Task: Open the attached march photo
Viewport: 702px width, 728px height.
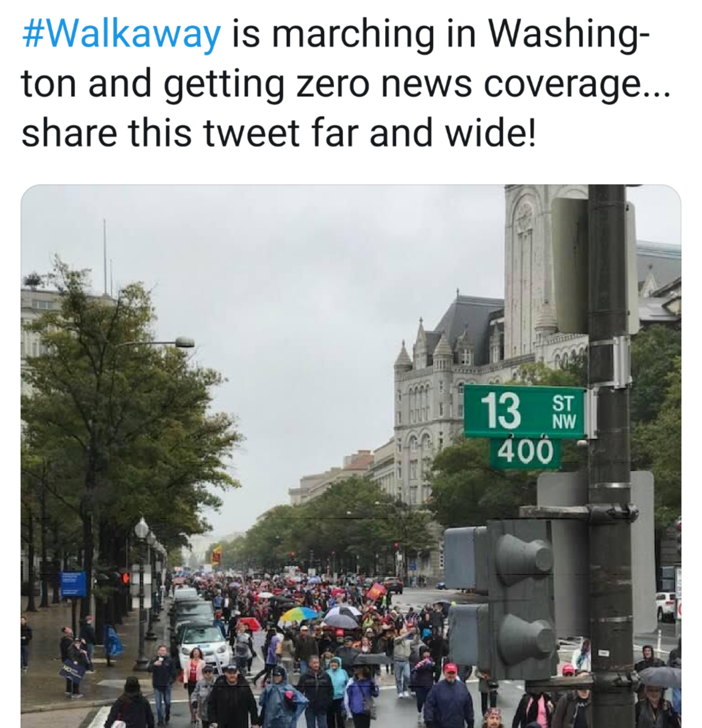Action: pos(351,456)
